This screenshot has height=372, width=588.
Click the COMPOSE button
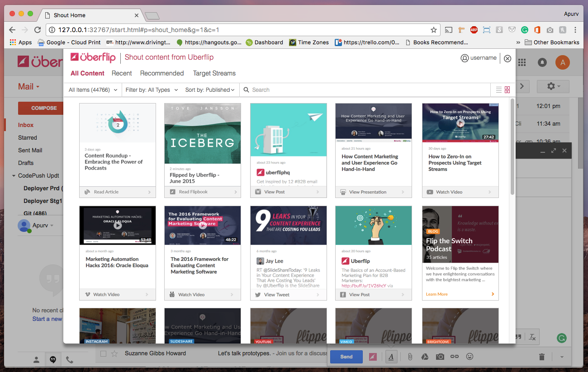(40, 108)
